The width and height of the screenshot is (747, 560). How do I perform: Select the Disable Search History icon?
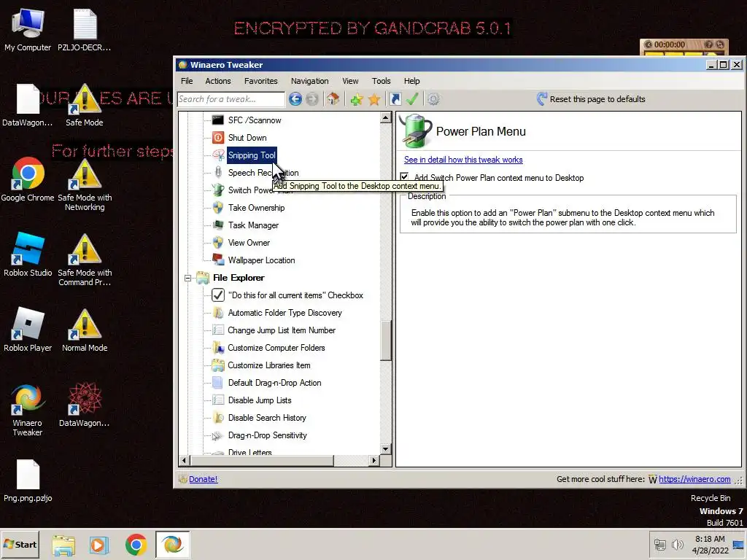pyautogui.click(x=217, y=418)
